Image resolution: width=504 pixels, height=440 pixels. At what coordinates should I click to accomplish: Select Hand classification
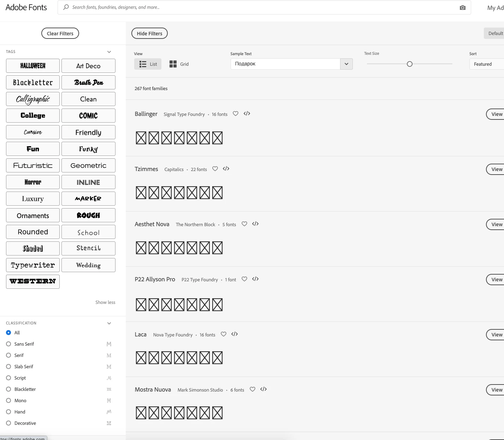8,412
